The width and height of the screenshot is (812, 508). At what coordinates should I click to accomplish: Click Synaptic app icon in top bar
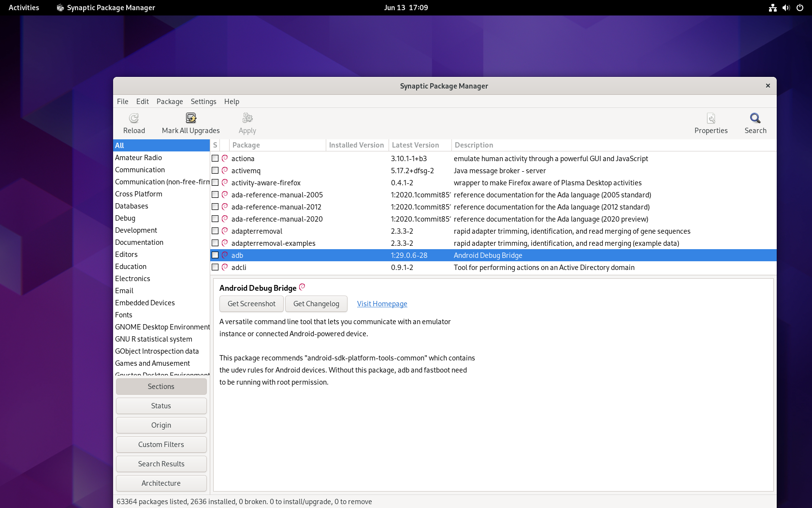[60, 8]
